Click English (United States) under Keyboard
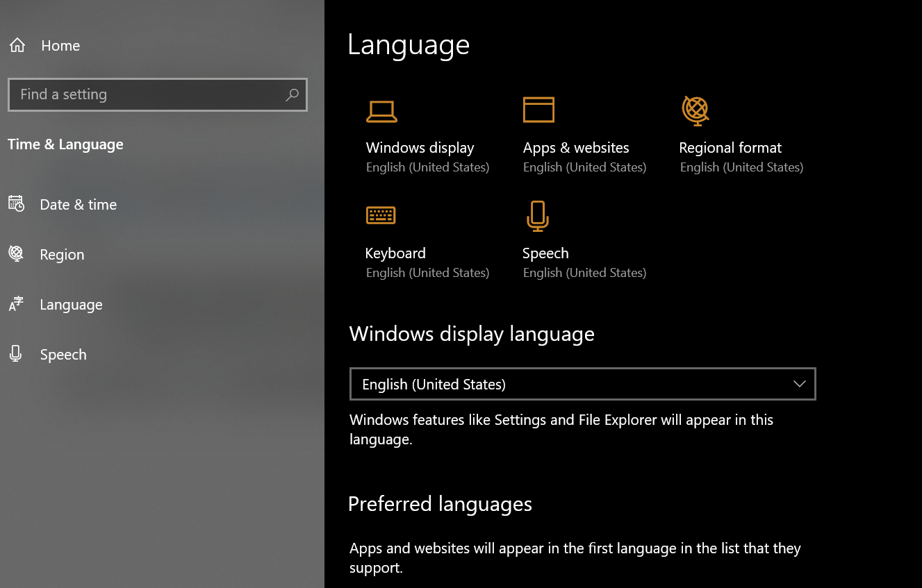This screenshot has width=922, height=588. pos(427,273)
